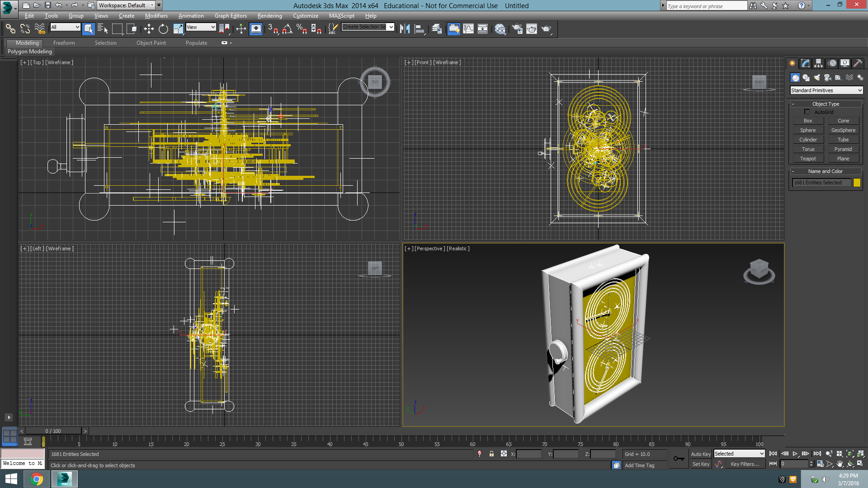The image size is (868, 488).
Task: Enable the AutoGrid checkbox
Action: (x=807, y=112)
